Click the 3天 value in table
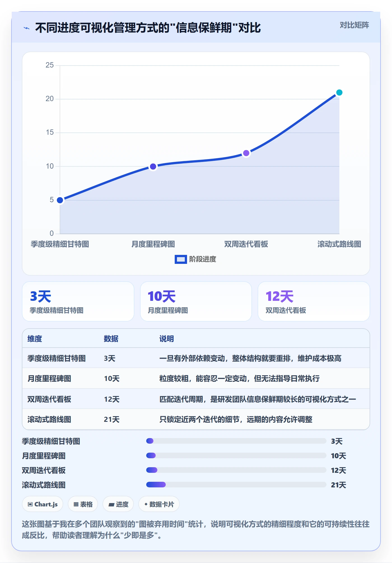 click(110, 358)
